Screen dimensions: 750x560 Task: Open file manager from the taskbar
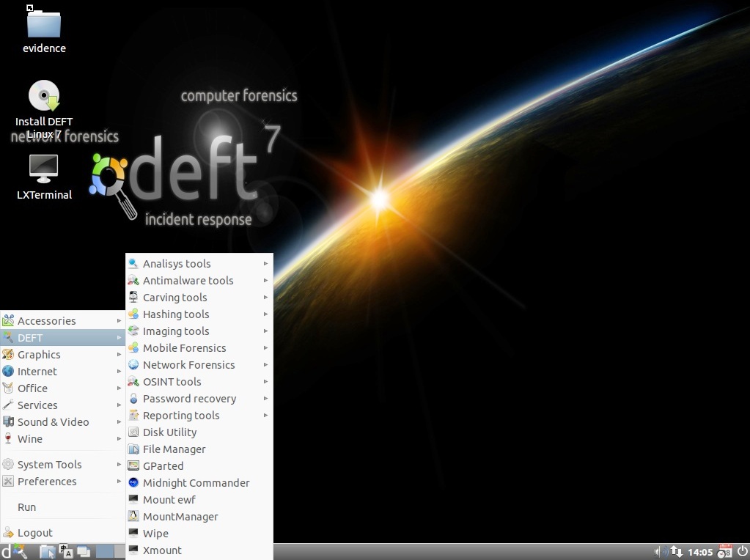pyautogui.click(x=47, y=551)
